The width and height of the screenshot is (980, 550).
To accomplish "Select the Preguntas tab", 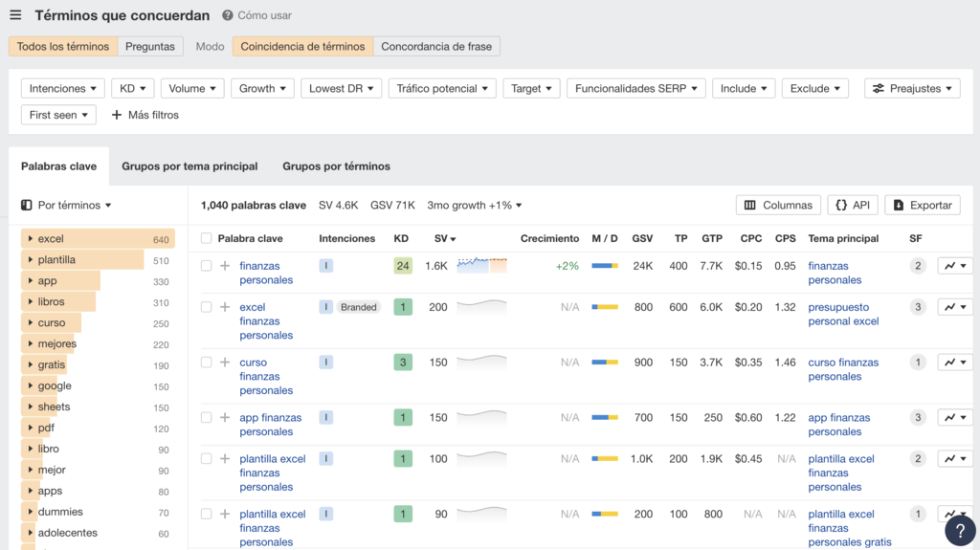I will [150, 46].
